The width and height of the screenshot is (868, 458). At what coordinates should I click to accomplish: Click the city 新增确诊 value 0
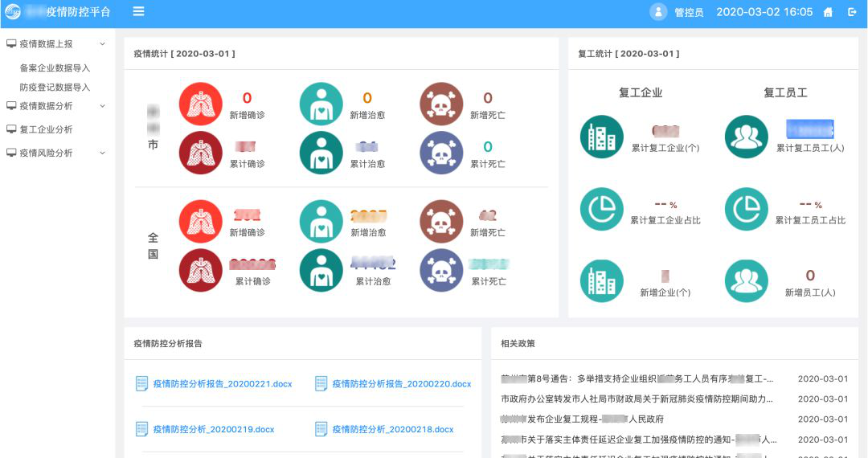click(x=247, y=98)
